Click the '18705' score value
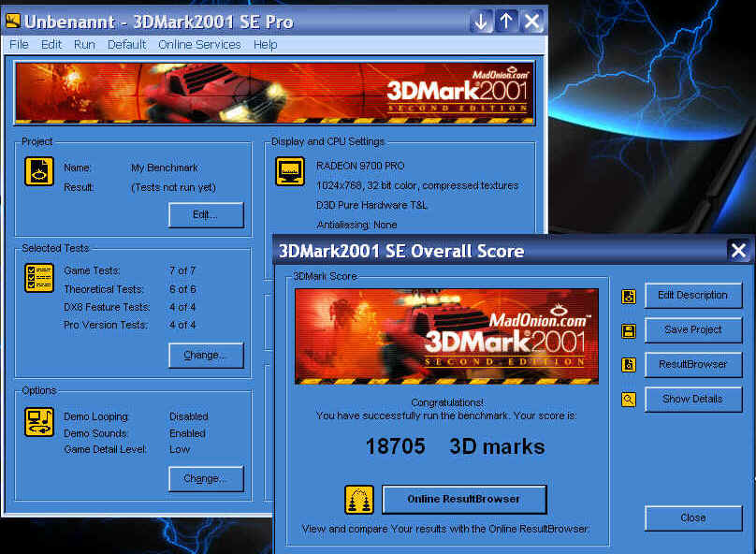 click(x=396, y=446)
